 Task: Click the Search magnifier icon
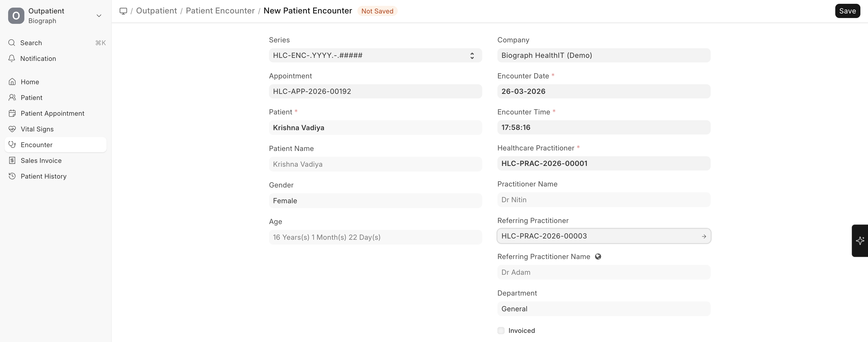click(12, 43)
